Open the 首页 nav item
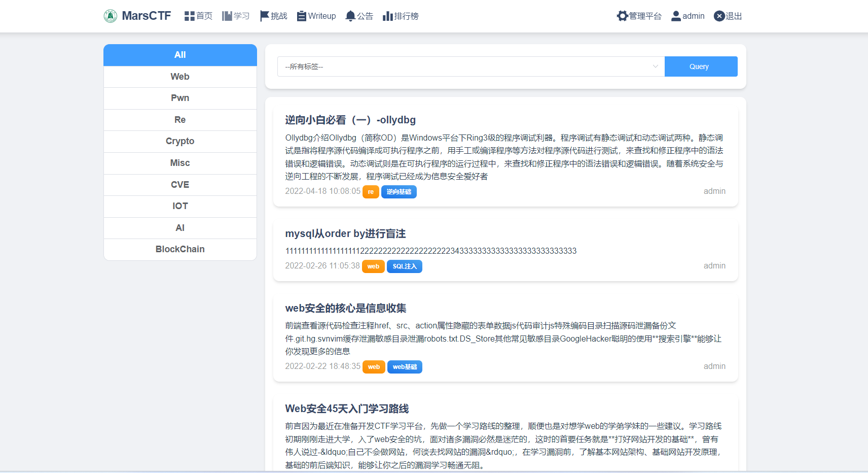868x473 pixels. click(204, 16)
